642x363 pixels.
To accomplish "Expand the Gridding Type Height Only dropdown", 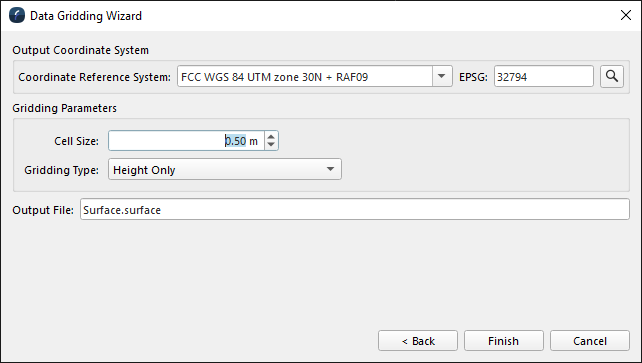I will (x=225, y=169).
